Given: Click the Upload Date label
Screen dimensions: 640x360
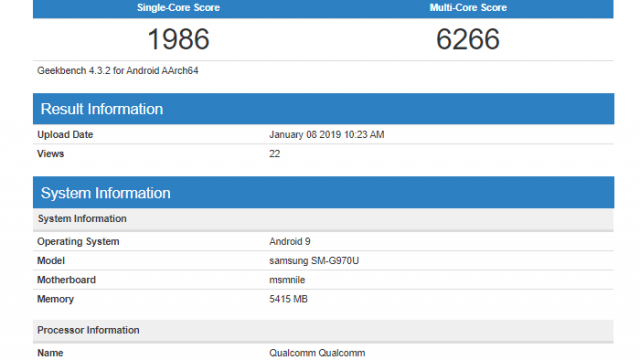Looking at the screenshot, I should point(65,135).
